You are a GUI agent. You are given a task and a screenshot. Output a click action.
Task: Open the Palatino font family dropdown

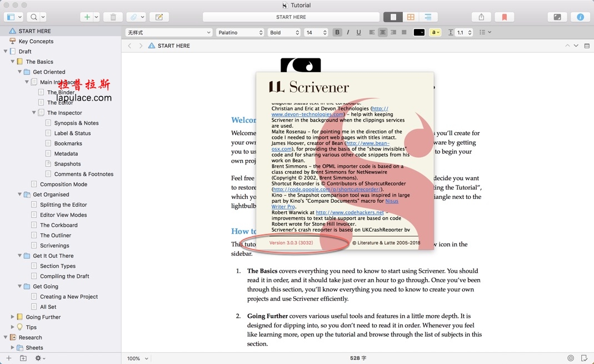pyautogui.click(x=240, y=33)
